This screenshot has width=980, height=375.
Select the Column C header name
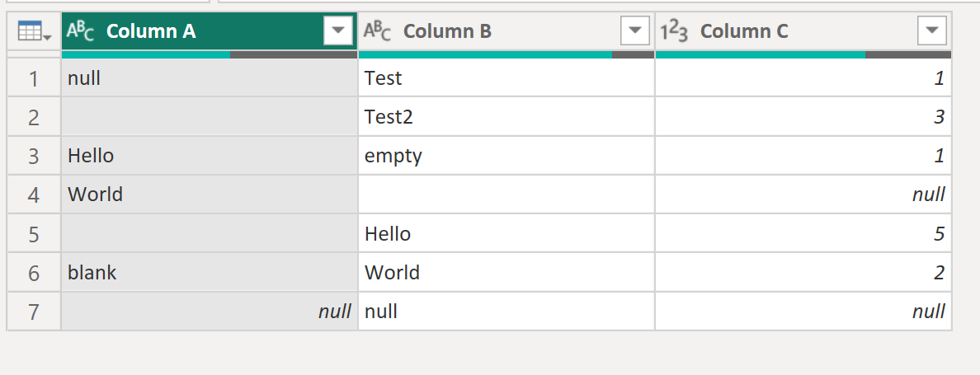point(744,31)
